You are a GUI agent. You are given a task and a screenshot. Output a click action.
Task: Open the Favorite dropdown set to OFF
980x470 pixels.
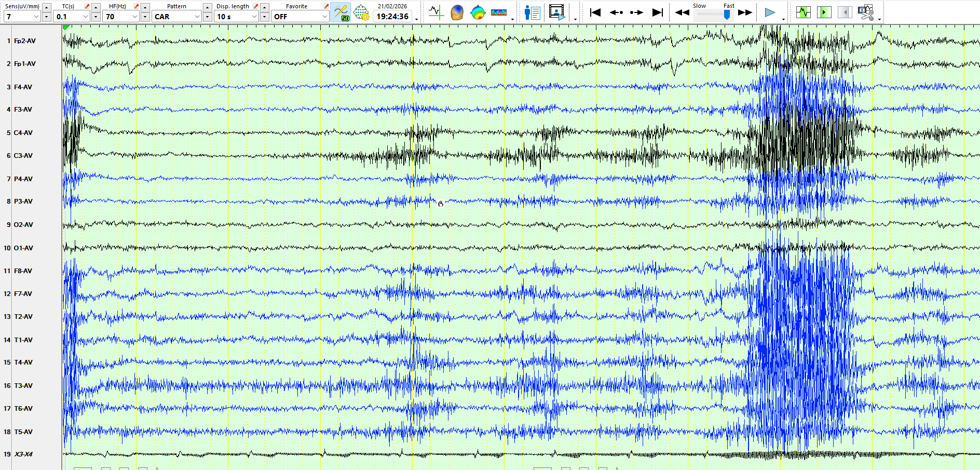click(325, 17)
